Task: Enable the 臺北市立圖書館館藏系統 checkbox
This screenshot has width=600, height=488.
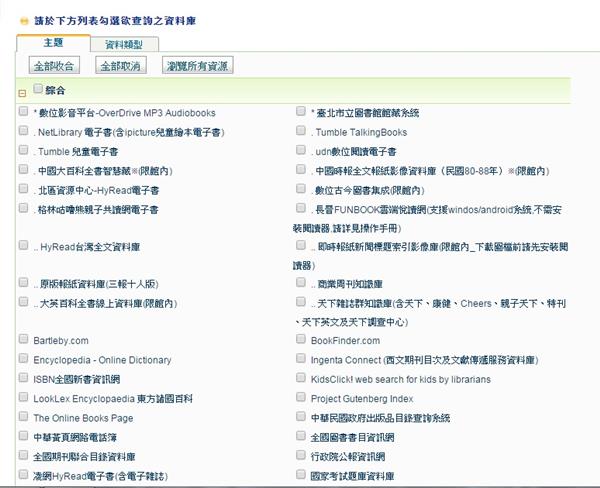Action: click(301, 112)
